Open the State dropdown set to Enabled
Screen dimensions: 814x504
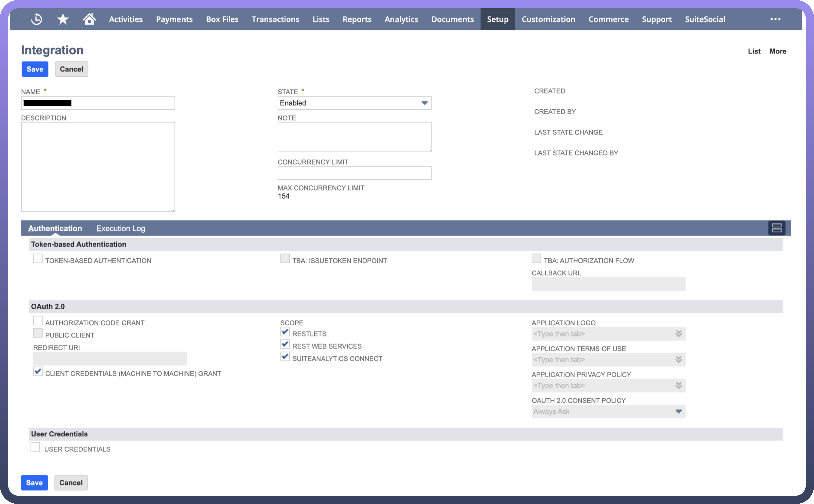(354, 103)
